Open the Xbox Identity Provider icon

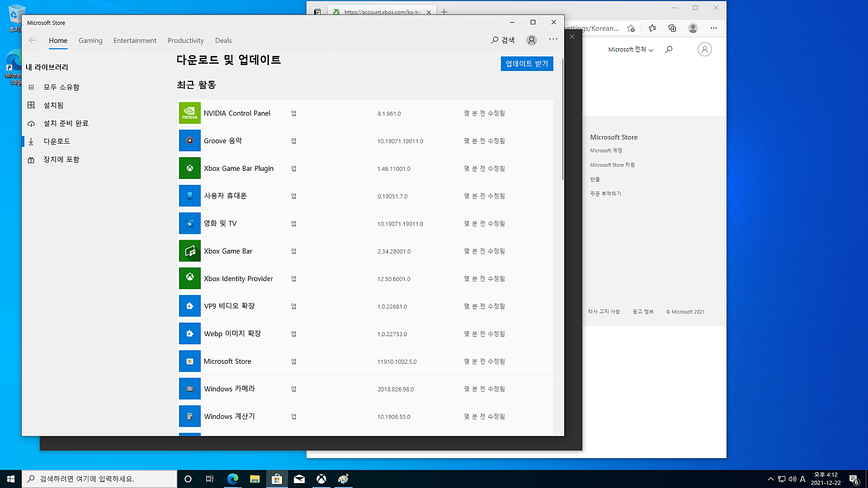190,279
